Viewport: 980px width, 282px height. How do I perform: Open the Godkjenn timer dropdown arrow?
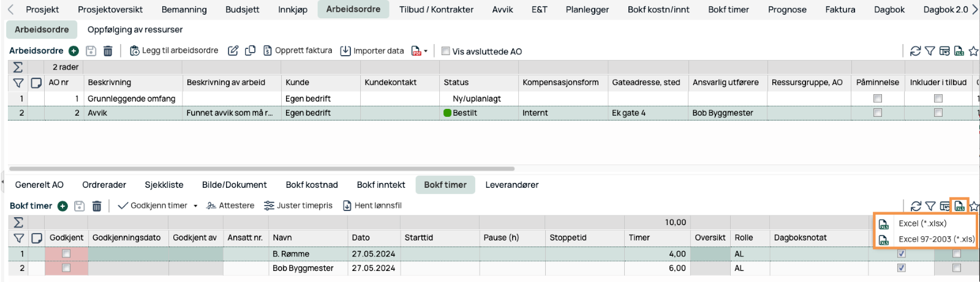pyautogui.click(x=195, y=206)
